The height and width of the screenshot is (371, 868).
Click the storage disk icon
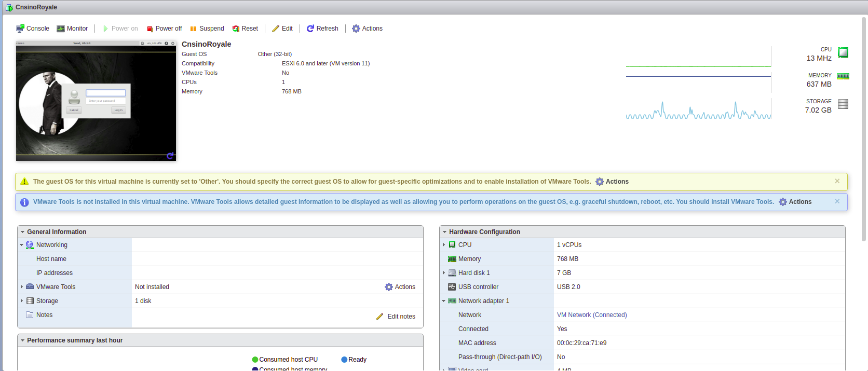tap(843, 104)
